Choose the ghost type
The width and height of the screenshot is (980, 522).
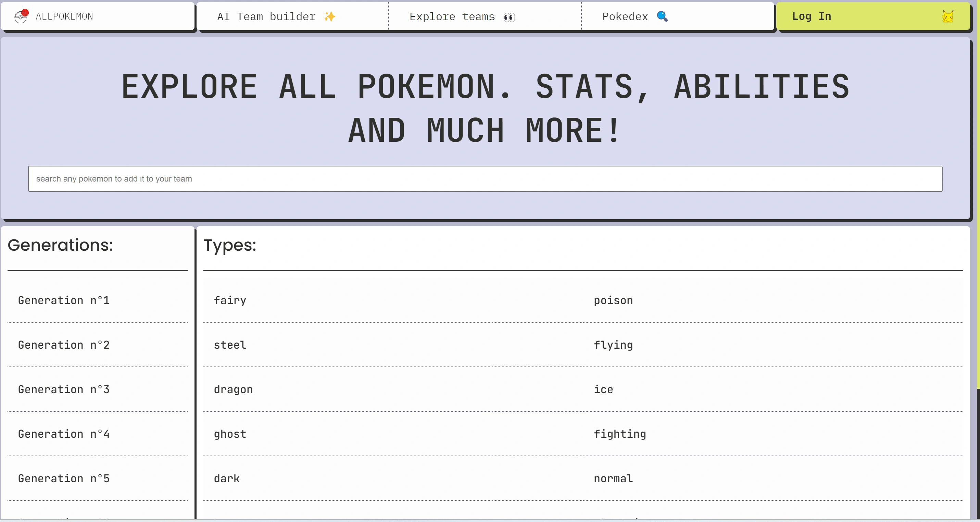point(393,434)
